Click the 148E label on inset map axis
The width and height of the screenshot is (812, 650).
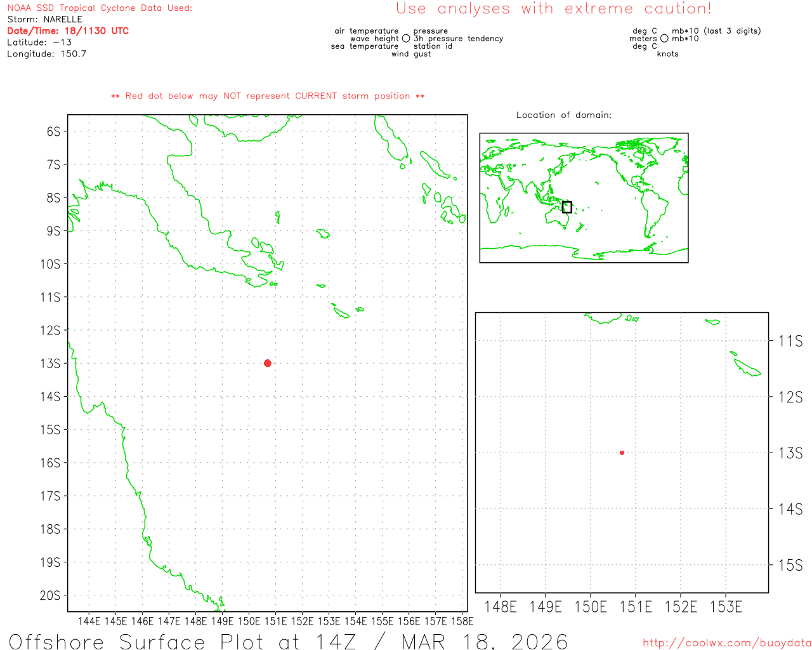pyautogui.click(x=500, y=607)
